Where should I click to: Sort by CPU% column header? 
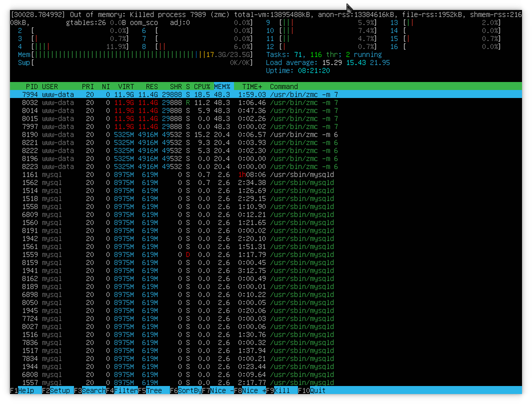click(x=202, y=86)
